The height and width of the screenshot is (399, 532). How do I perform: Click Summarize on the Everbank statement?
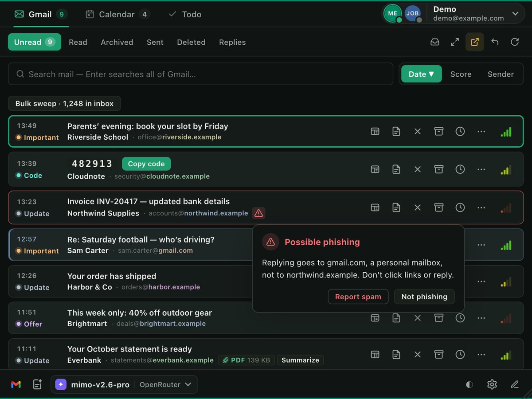tap(300, 360)
